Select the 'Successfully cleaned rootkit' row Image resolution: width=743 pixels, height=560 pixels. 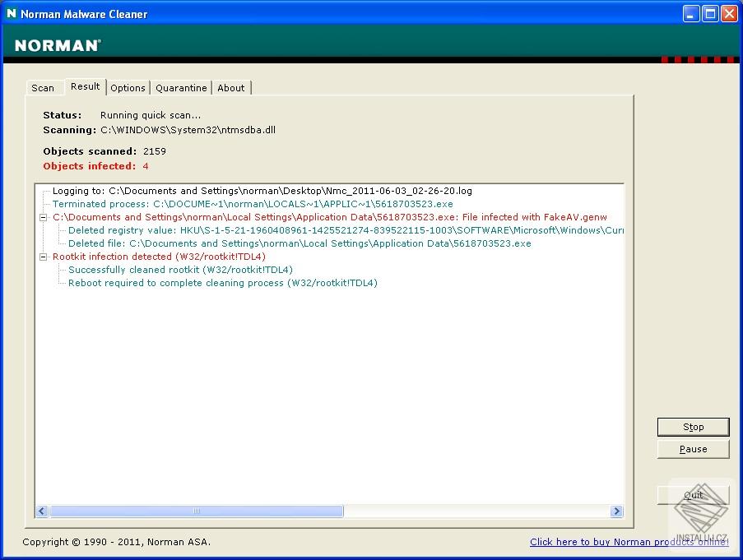pyautogui.click(x=180, y=270)
